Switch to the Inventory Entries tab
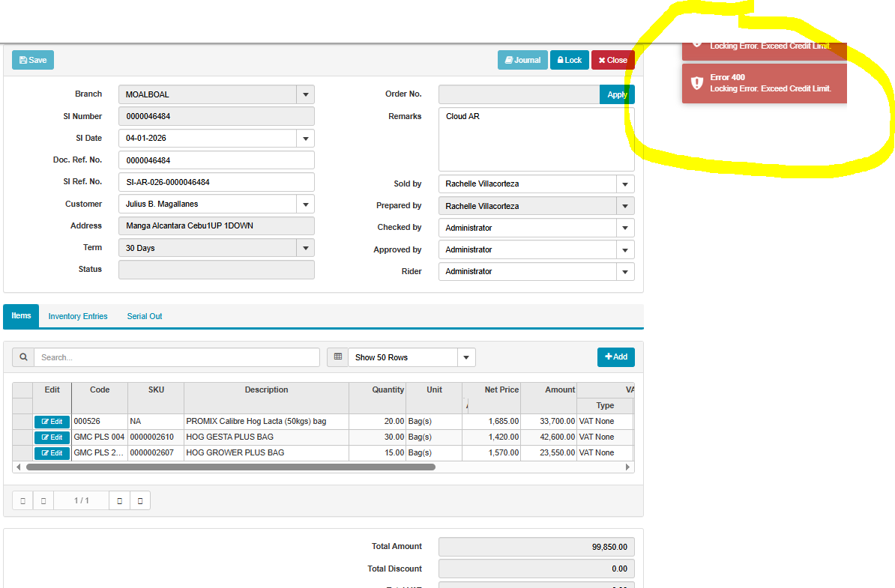 pos(78,316)
